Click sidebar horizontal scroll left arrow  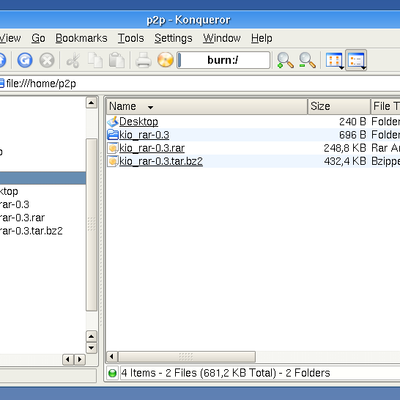68,360
